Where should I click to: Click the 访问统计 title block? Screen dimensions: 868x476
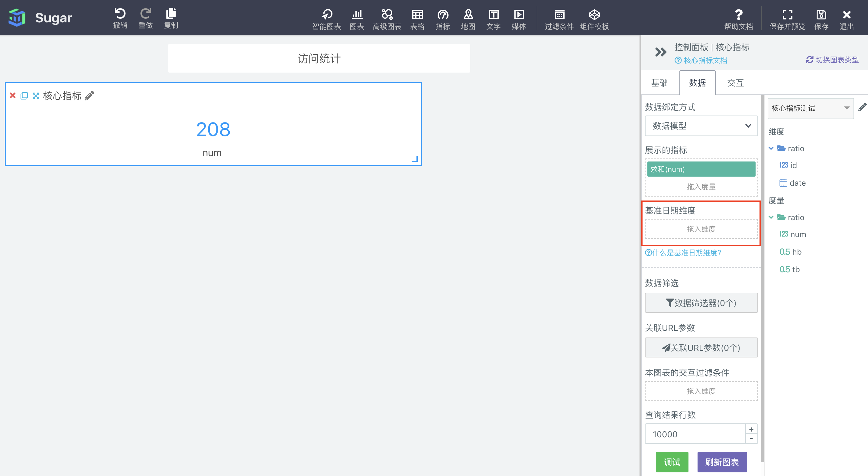coord(319,58)
